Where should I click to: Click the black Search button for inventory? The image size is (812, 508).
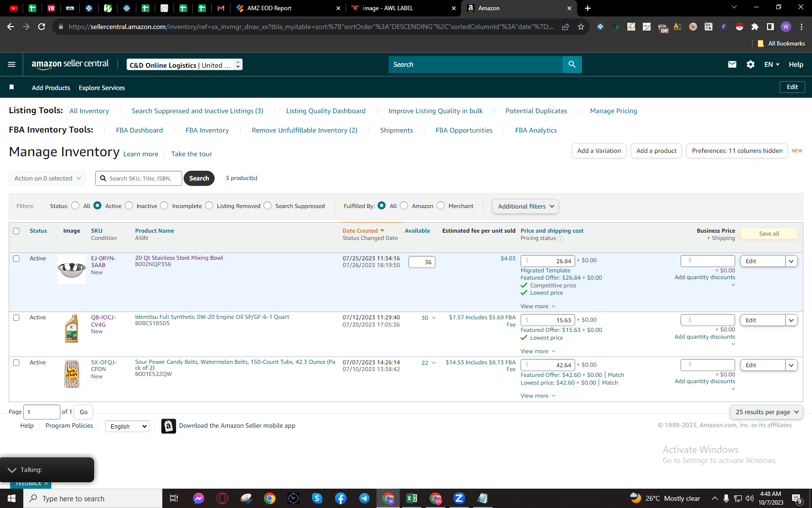199,178
